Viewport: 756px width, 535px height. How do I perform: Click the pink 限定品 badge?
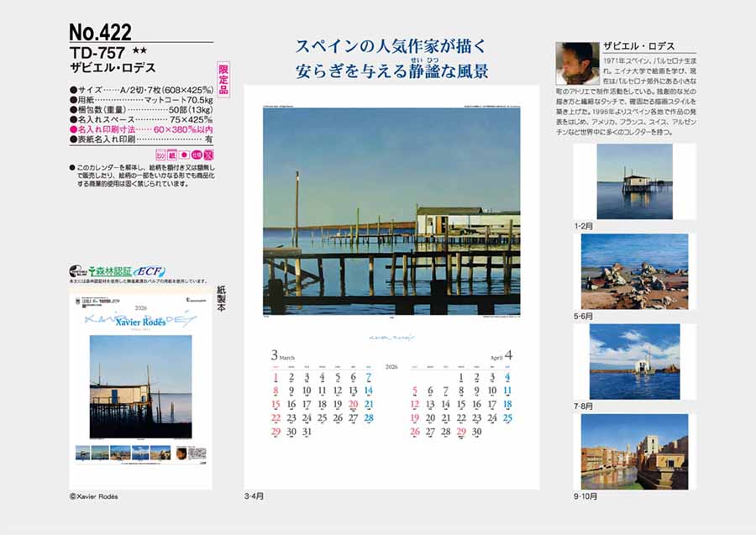[223, 80]
